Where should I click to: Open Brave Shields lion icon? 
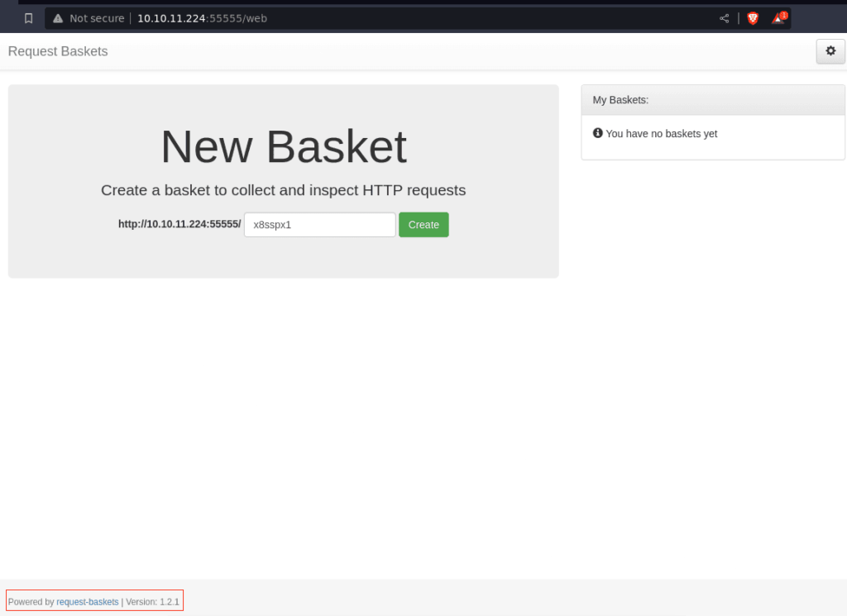pyautogui.click(x=753, y=18)
